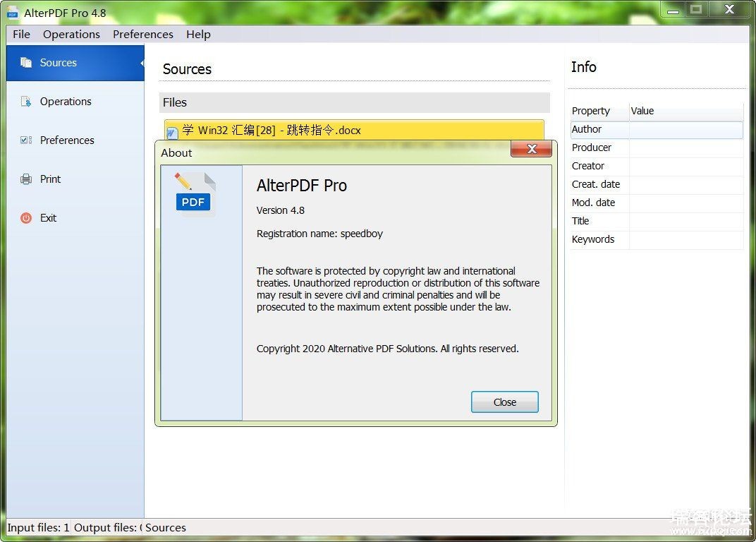This screenshot has height=542, width=756.
Task: Click the Value column header
Action: [685, 111]
